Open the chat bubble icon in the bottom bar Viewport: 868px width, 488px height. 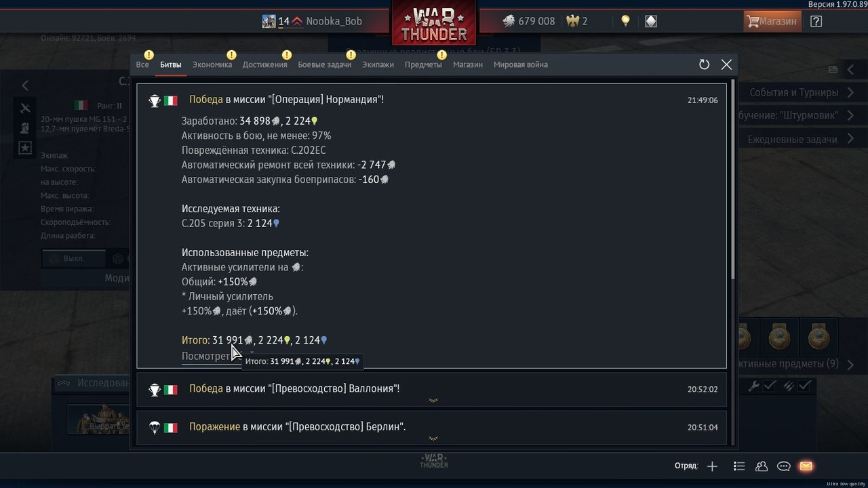coord(784,466)
